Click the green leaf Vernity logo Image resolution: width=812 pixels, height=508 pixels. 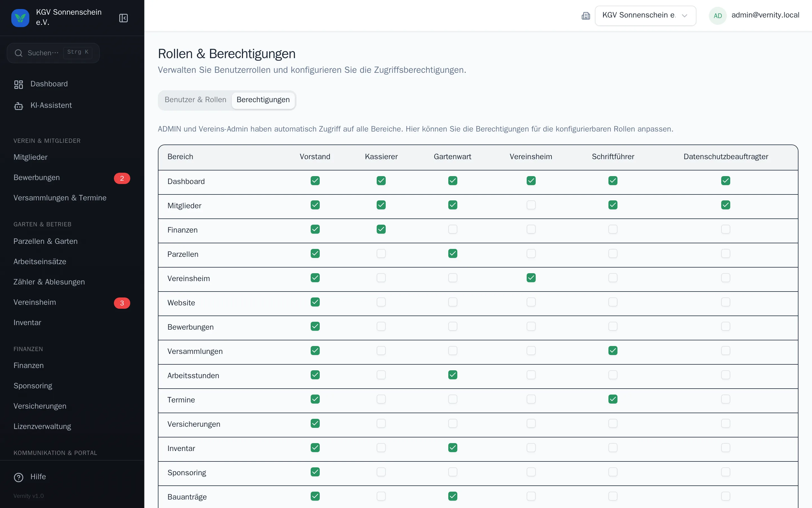20,18
